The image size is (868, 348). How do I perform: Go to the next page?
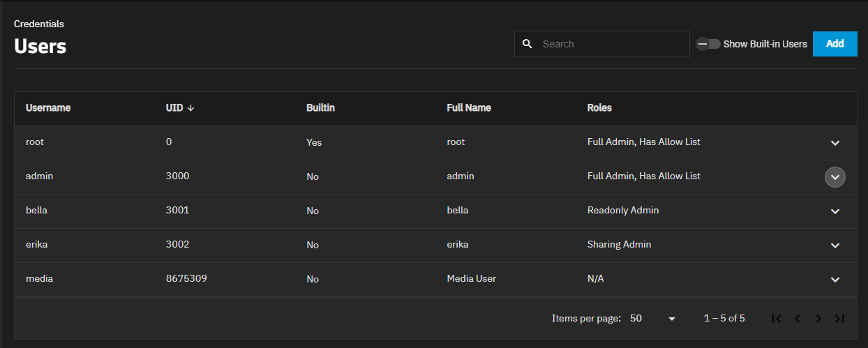pyautogui.click(x=818, y=319)
